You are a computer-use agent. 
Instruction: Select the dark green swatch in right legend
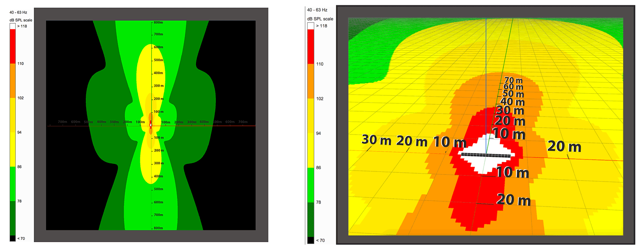click(x=311, y=218)
